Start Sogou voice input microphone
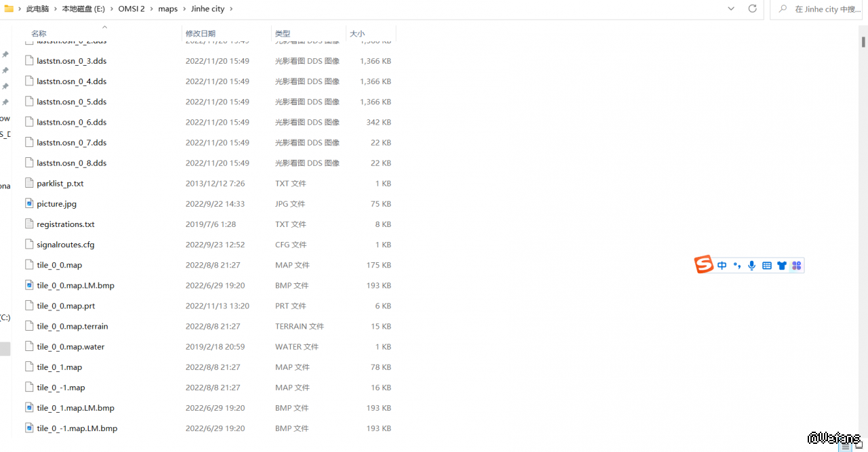The image size is (868, 452). pyautogui.click(x=752, y=266)
